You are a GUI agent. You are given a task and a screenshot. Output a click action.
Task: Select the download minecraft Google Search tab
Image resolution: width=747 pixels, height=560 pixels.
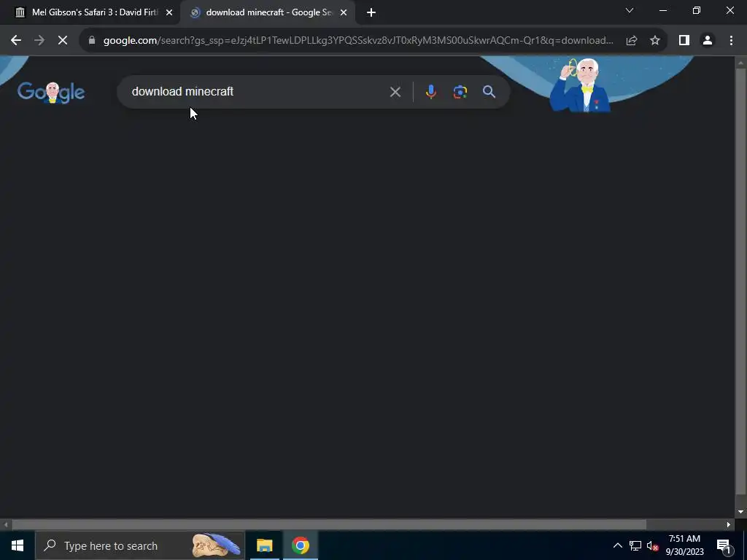click(267, 12)
